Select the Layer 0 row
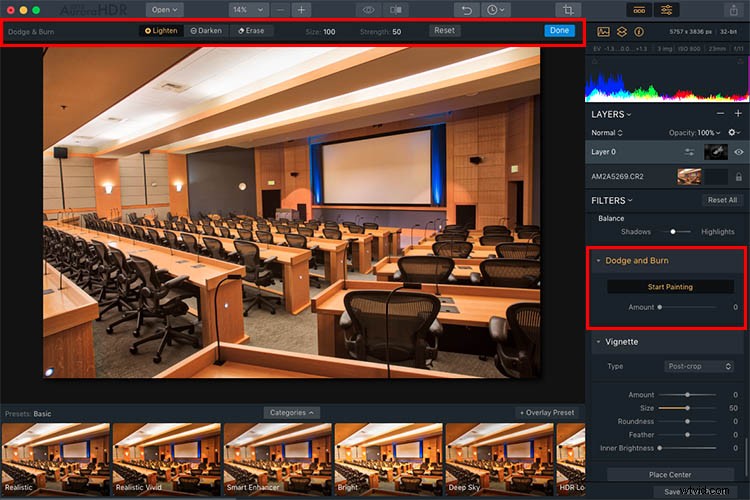Screen dimensions: 750x500 point(667,152)
